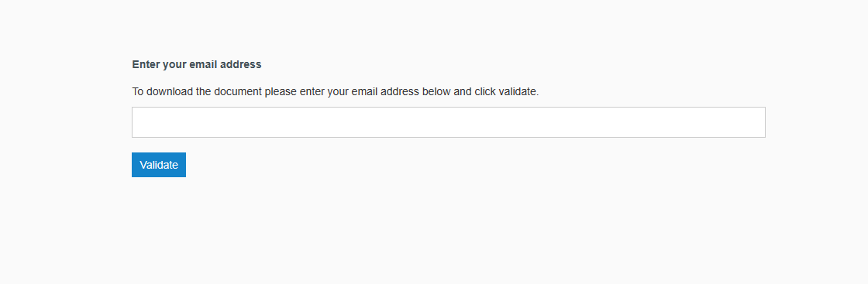The width and height of the screenshot is (868, 284).
Task: Click the word 'Validate' on the blue button
Action: click(x=159, y=165)
